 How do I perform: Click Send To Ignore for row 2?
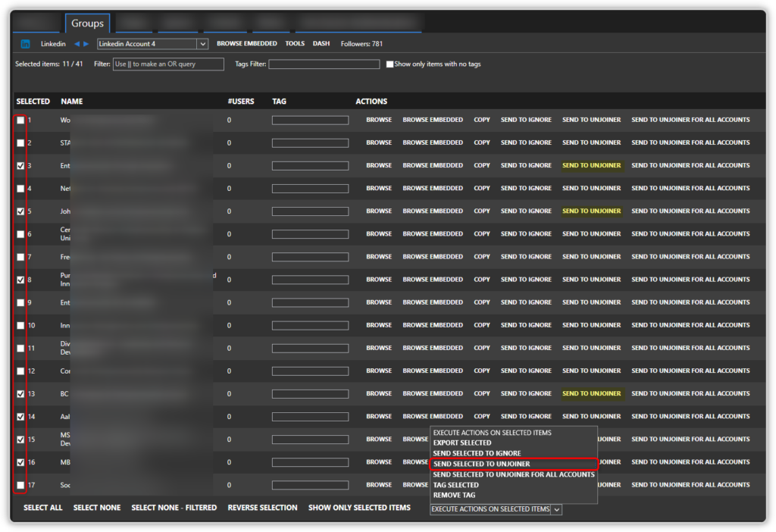(526, 142)
